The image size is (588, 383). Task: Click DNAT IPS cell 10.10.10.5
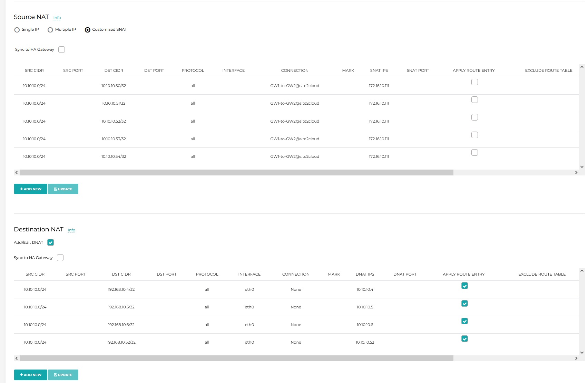pyautogui.click(x=365, y=307)
